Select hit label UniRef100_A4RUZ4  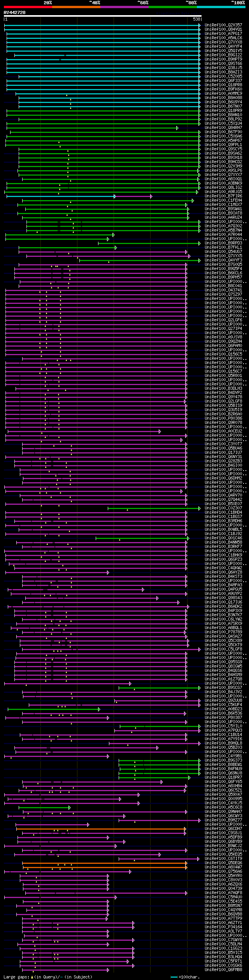(223, 217)
